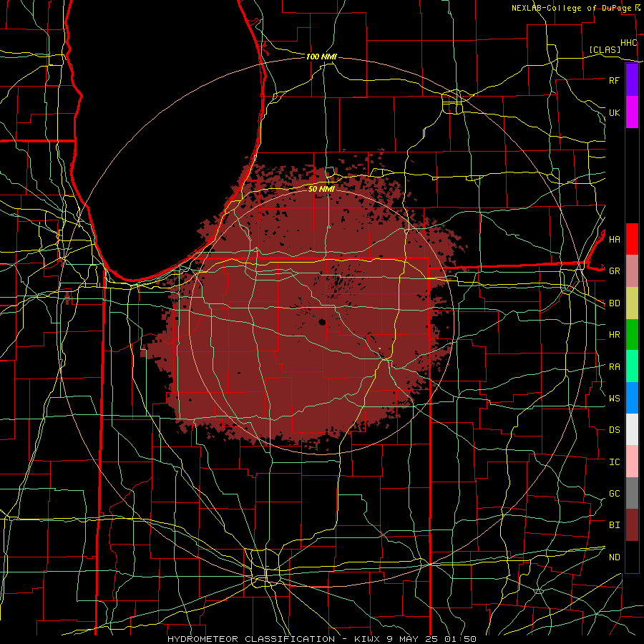
Task: Click the GR pink legend swatch
Action: tap(632, 271)
